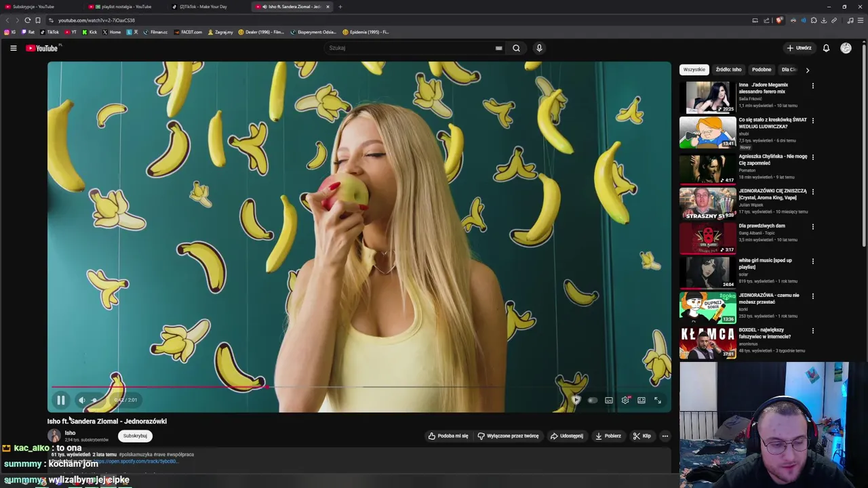Like the video with Podoba mi się
The height and width of the screenshot is (488, 868).
pyautogui.click(x=448, y=436)
